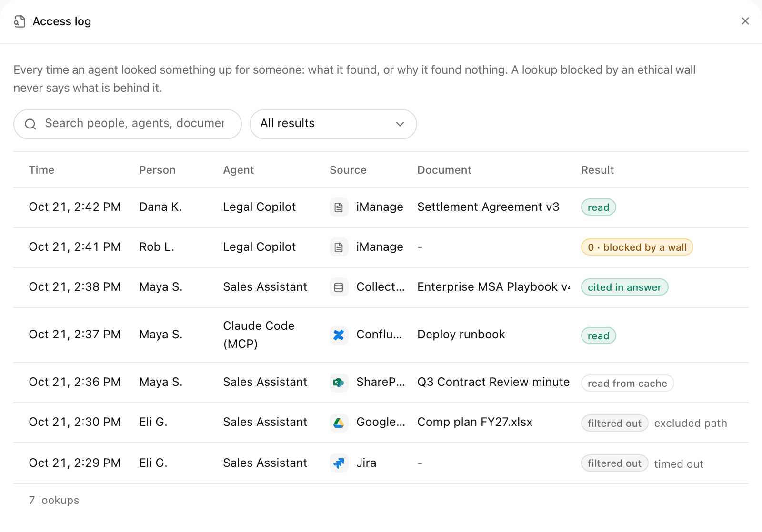Click the Oct 21, 2:42 PM timestamp
Image resolution: width=762 pixels, height=532 pixels.
(x=75, y=207)
